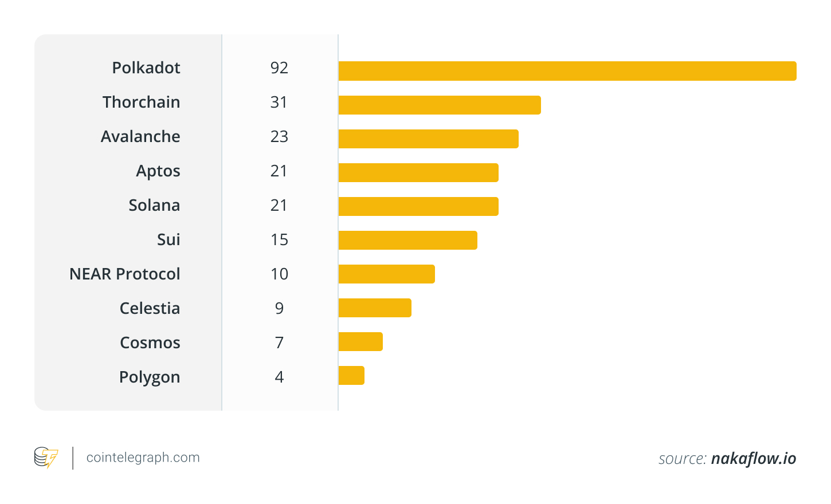
Task: Click the Celestia bar
Action: [375, 308]
